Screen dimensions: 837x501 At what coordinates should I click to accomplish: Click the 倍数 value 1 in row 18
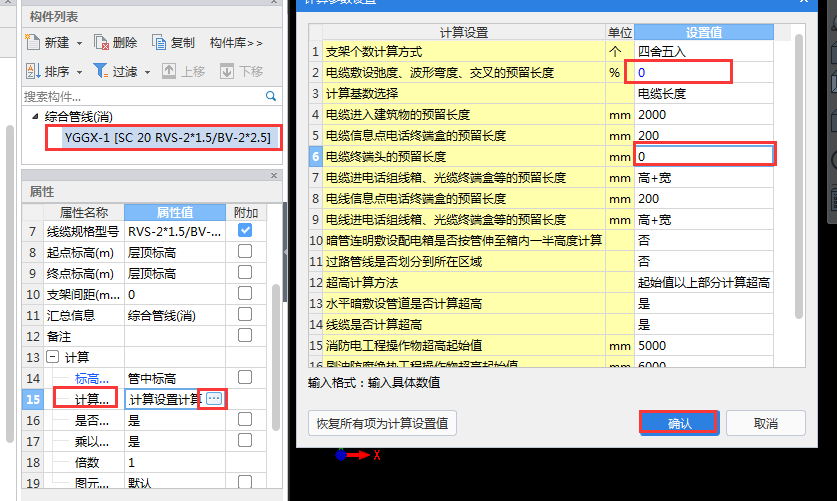(x=175, y=462)
